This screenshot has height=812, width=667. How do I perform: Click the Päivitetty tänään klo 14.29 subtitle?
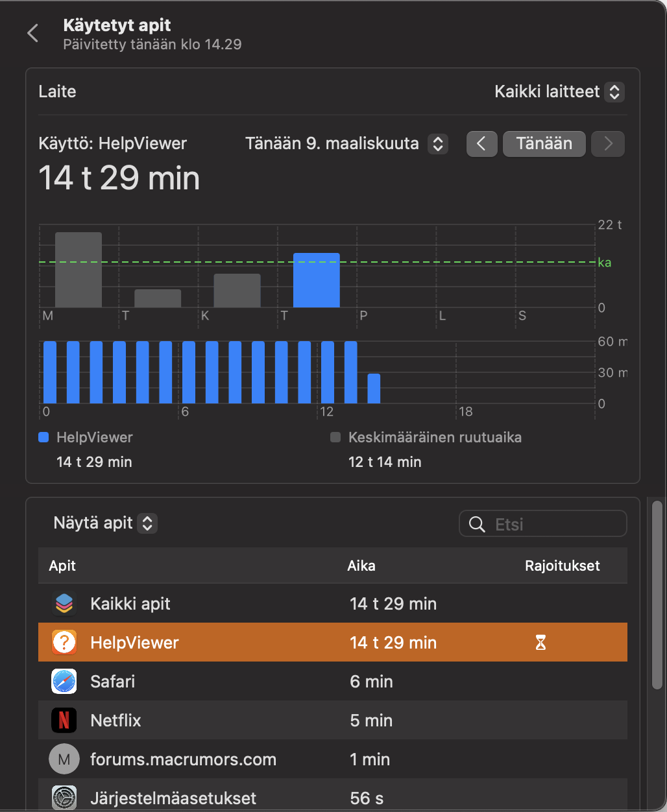click(152, 45)
